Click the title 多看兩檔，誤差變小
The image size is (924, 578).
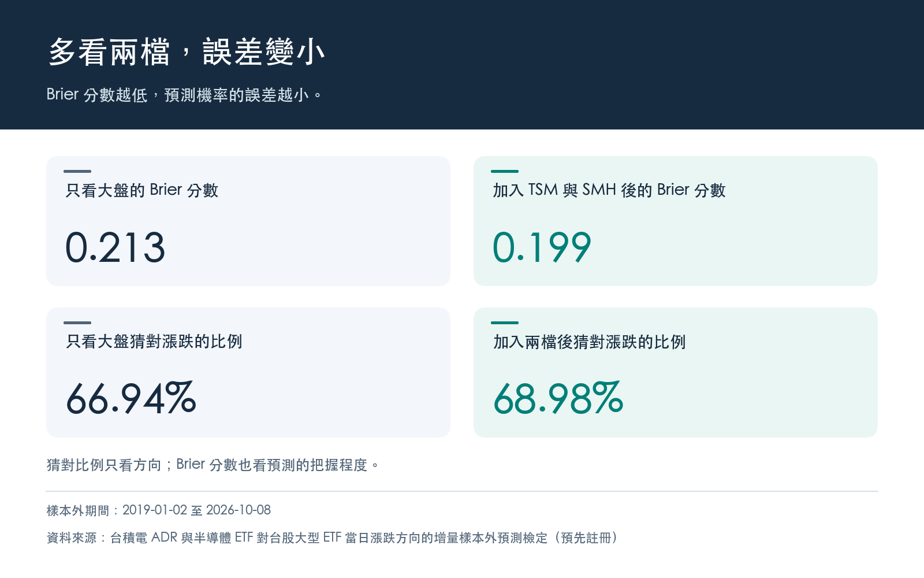(187, 52)
